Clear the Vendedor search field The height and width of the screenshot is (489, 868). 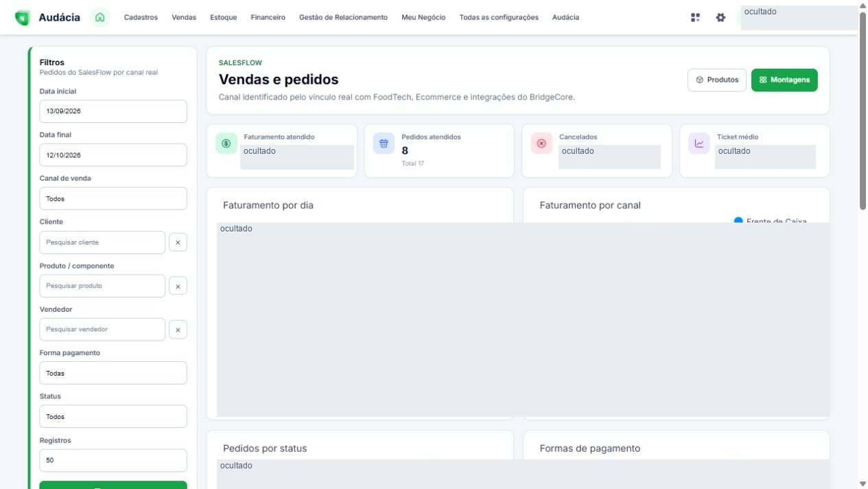coord(178,330)
